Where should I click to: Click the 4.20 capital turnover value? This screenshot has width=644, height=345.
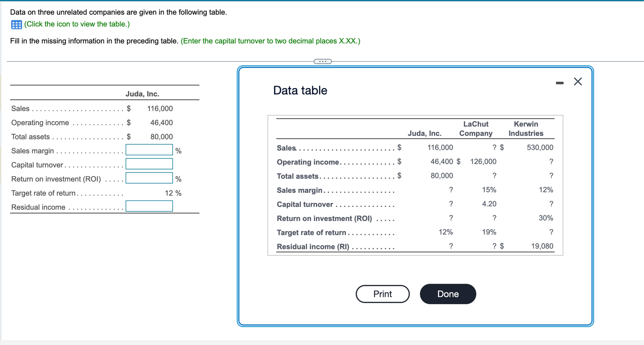pyautogui.click(x=489, y=204)
